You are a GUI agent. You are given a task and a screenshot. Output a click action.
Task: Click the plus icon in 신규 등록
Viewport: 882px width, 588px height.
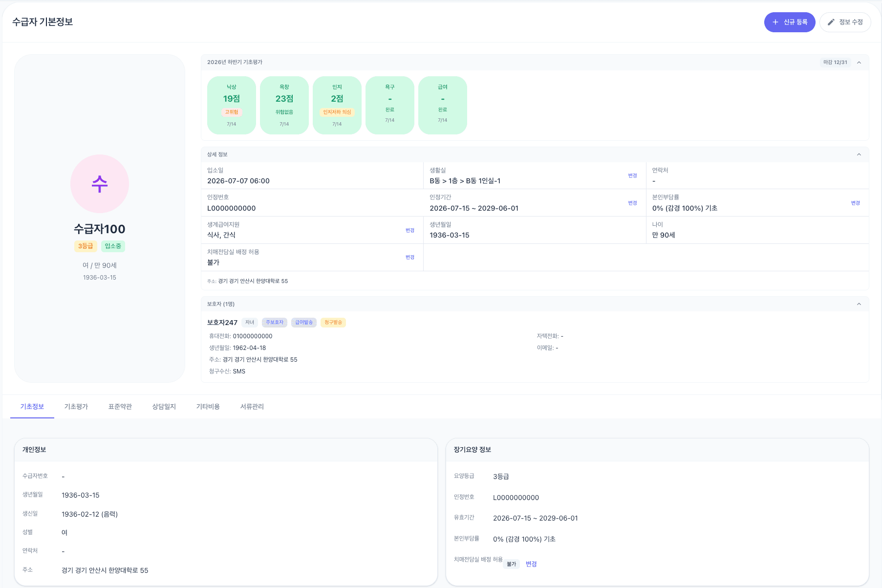(775, 22)
